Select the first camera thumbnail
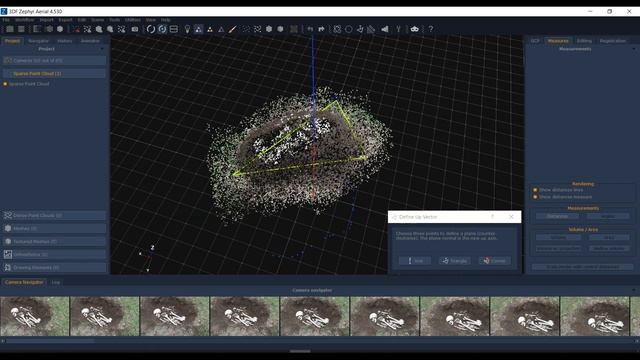640x360 pixels. tap(35, 316)
